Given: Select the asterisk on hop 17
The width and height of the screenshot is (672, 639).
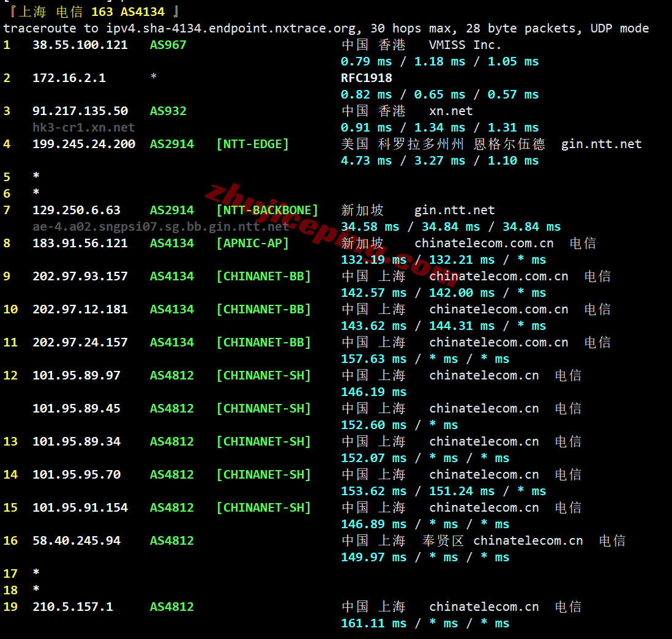Looking at the screenshot, I should (36, 572).
